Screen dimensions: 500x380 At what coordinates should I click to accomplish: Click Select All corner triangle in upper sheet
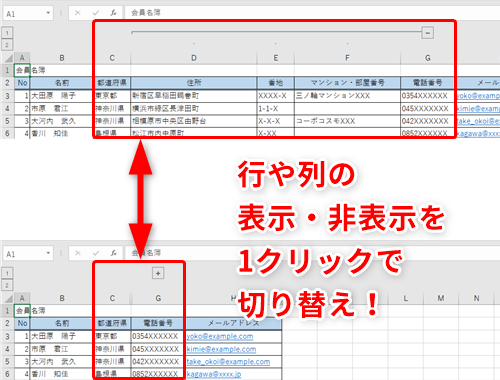[9, 58]
